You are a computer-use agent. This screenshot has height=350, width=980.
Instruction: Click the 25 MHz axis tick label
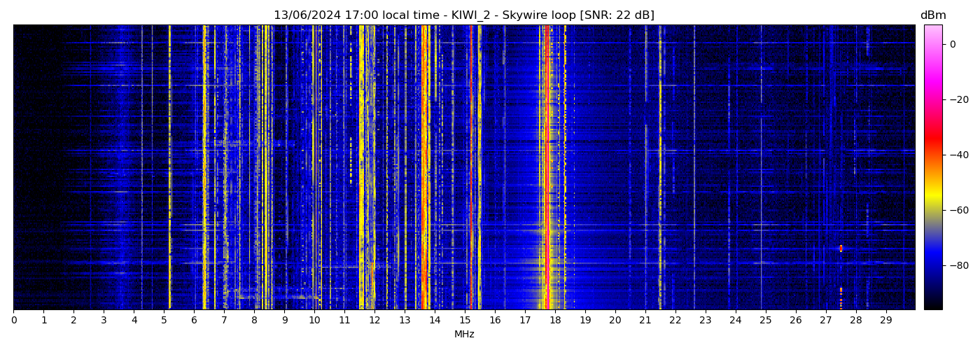pos(765,320)
